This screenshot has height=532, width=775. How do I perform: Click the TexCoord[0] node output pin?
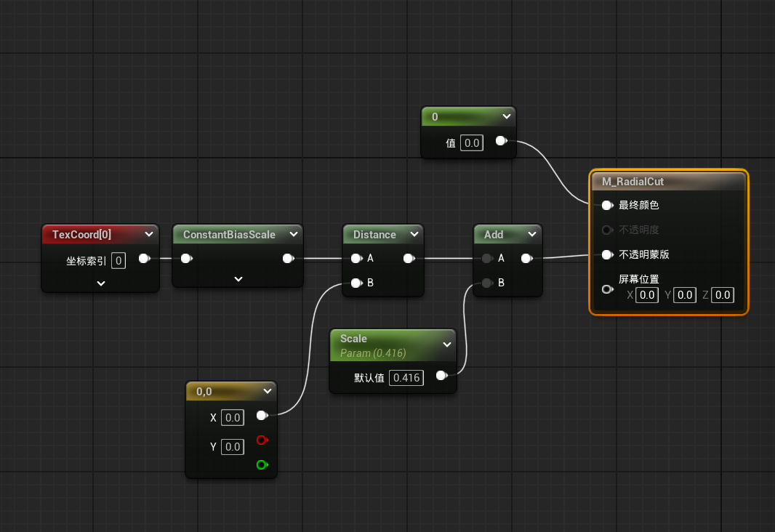tap(144, 258)
